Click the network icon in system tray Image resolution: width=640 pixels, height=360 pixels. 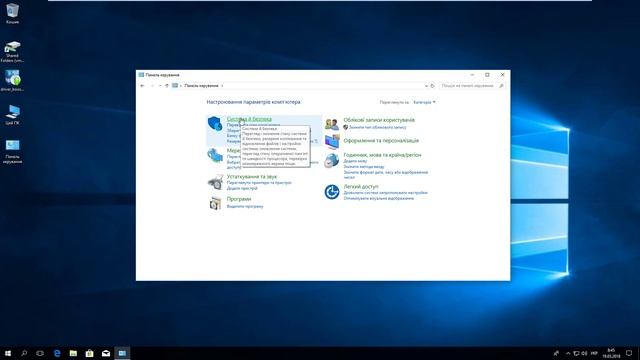point(576,353)
